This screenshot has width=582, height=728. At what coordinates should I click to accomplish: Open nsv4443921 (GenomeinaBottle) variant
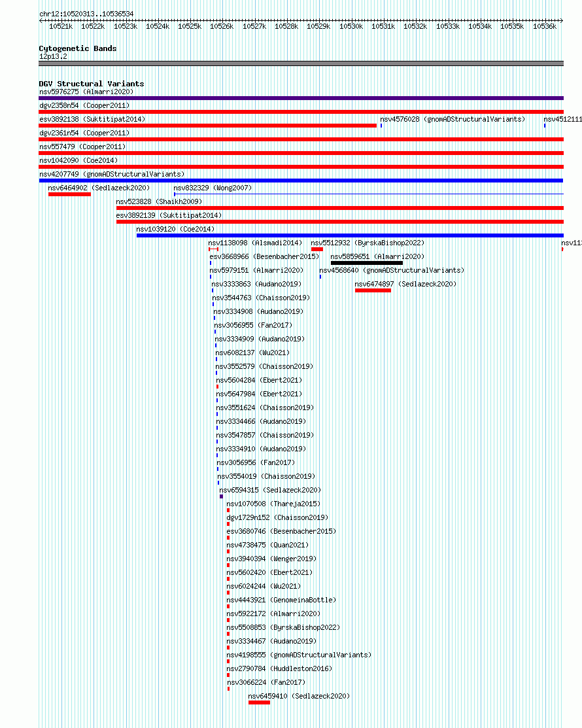pos(281,600)
